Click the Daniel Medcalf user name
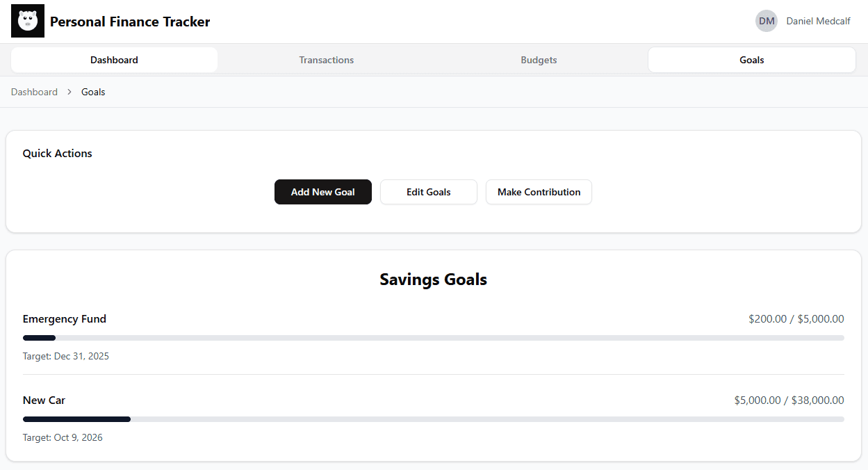 (818, 21)
